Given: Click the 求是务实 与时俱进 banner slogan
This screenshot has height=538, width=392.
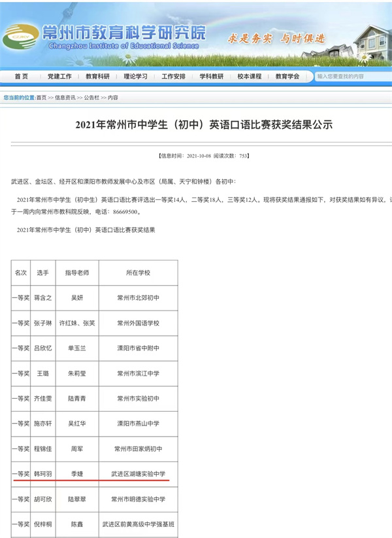Looking at the screenshot, I should (x=276, y=39).
